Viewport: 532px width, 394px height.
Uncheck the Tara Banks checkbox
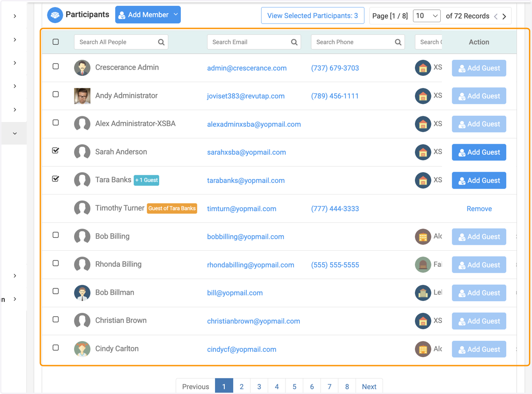[x=55, y=179]
